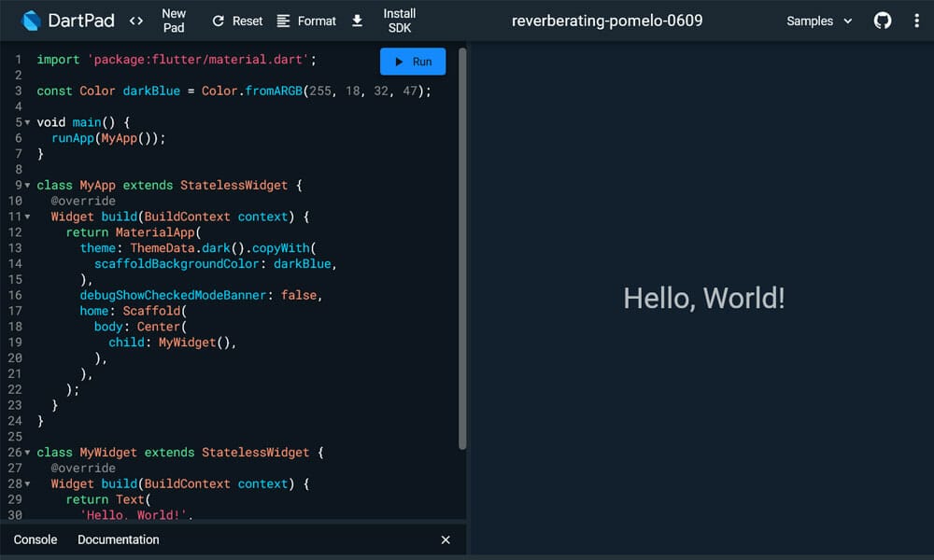Click the Reset button

237,21
